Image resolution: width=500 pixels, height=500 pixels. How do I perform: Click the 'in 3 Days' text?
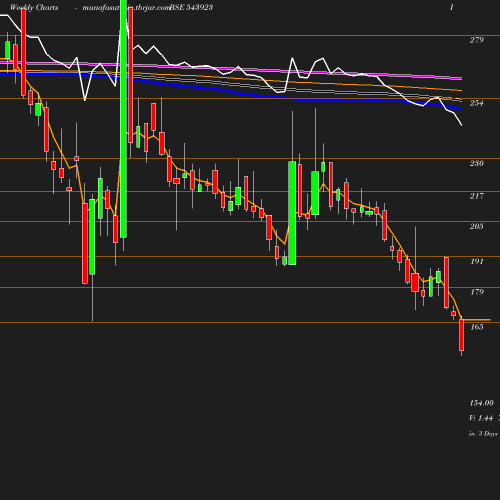click(x=483, y=434)
